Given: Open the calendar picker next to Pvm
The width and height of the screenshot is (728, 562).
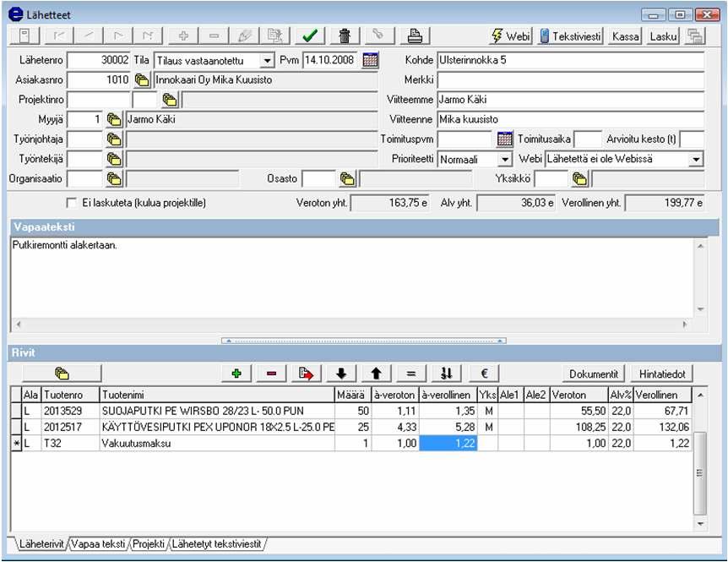Looking at the screenshot, I should (x=370, y=60).
